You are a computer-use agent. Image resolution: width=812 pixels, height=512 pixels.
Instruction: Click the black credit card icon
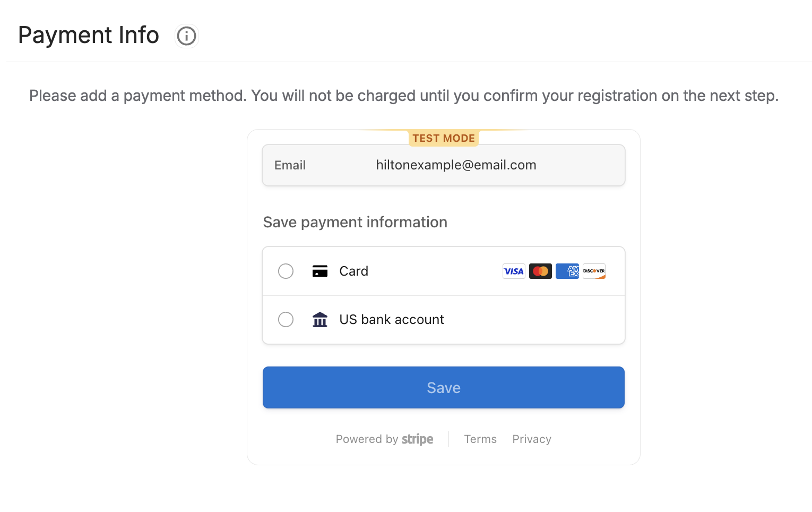coord(320,271)
